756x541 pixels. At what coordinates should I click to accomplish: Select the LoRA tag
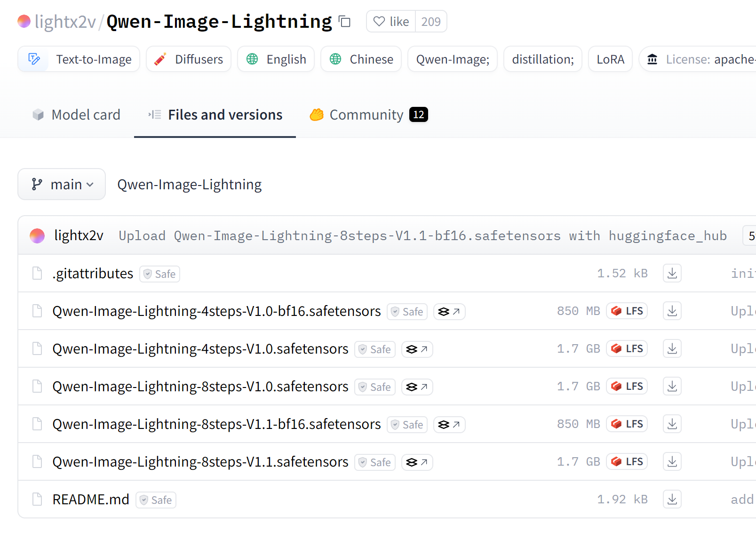click(x=611, y=59)
